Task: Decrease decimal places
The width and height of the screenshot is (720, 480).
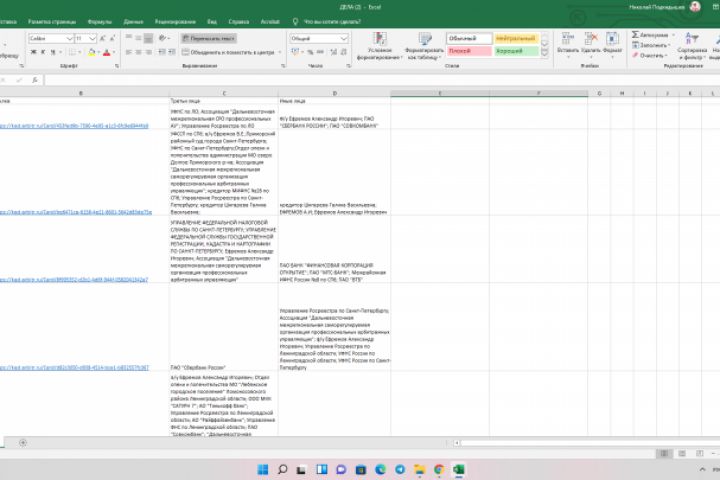Action: pyautogui.click(x=343, y=52)
